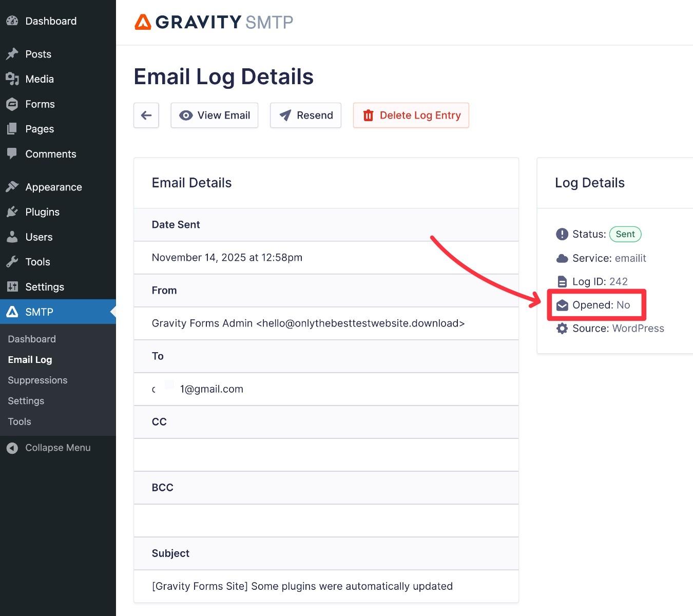Viewport: 693px width, 616px height.
Task: Click the Tools wrench icon
Action: click(x=12, y=262)
